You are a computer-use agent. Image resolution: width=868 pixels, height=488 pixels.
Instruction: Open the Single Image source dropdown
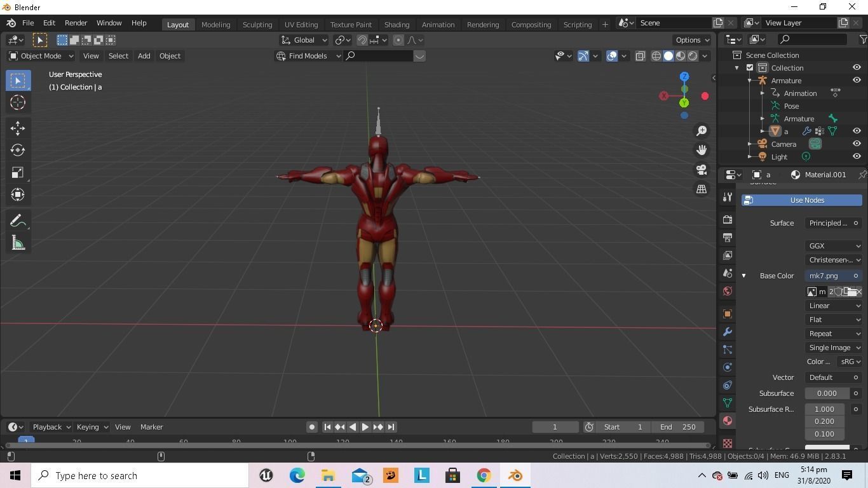[834, 348]
